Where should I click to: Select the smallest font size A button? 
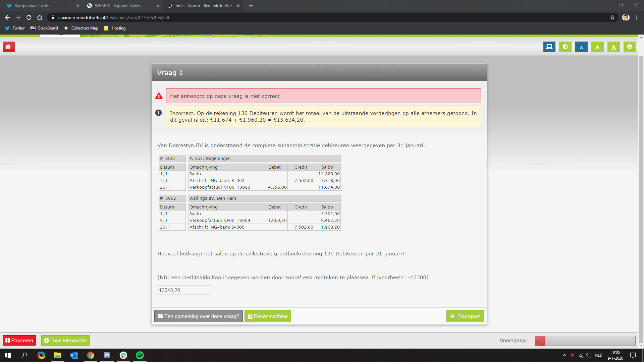pyautogui.click(x=581, y=47)
